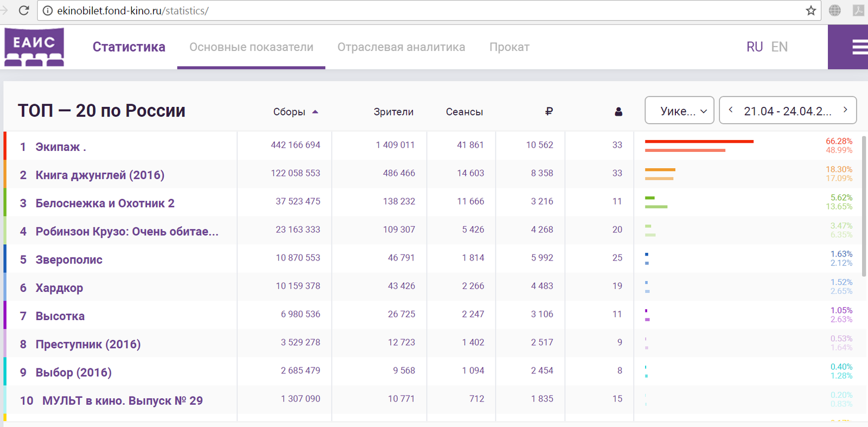Click sessions value 41 861
Viewport: 868px width, 427px height.
click(470, 145)
